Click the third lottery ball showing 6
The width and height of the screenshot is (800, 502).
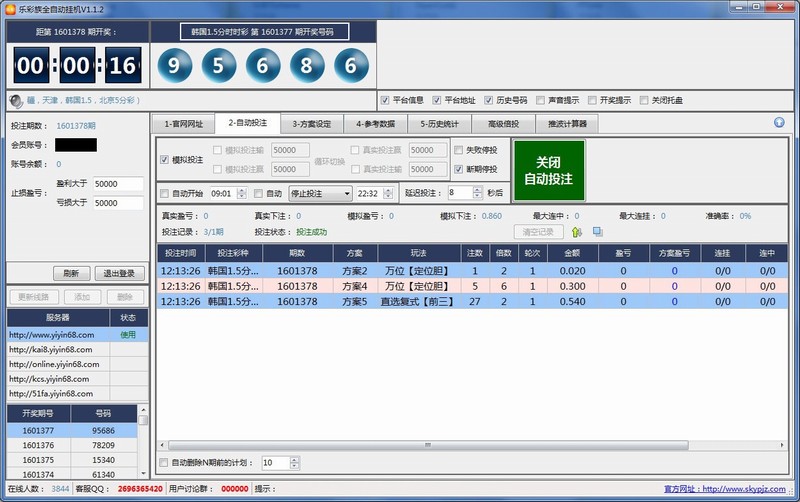coord(263,68)
